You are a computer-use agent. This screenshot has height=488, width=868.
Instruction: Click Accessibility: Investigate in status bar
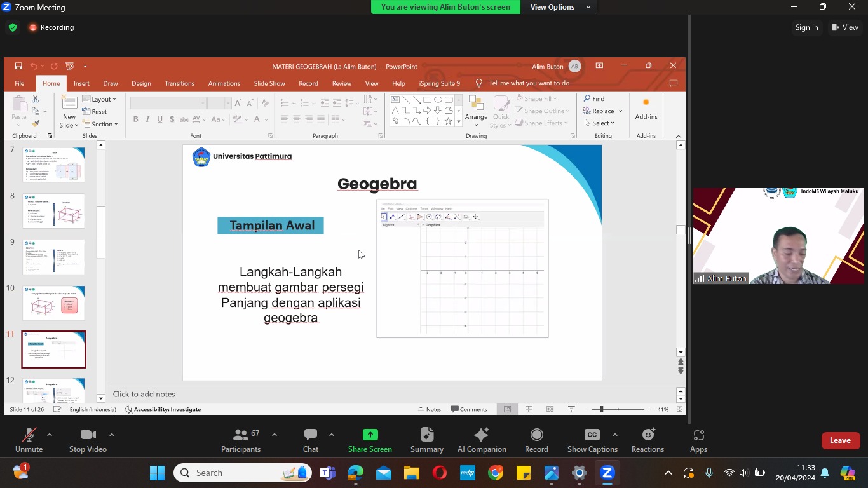pyautogui.click(x=163, y=409)
